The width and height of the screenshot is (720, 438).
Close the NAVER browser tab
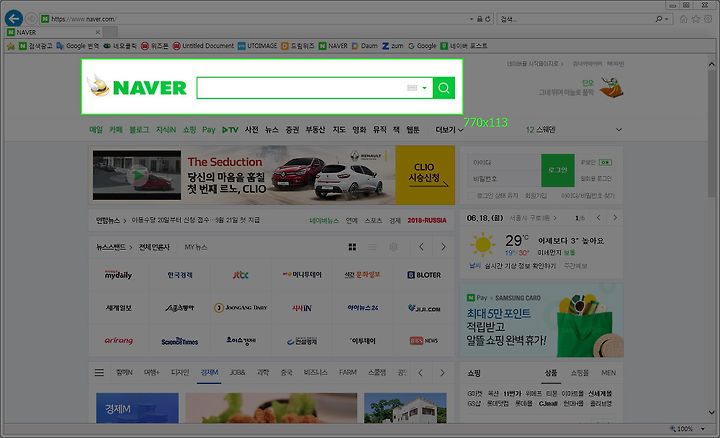pos(97,32)
